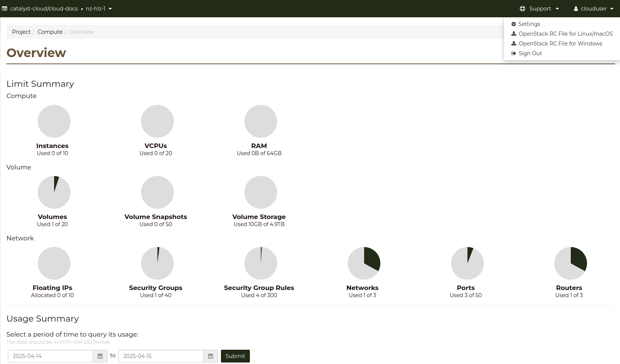Open the Compute breadcrumb link
This screenshot has height=364, width=620.
coord(50,32)
